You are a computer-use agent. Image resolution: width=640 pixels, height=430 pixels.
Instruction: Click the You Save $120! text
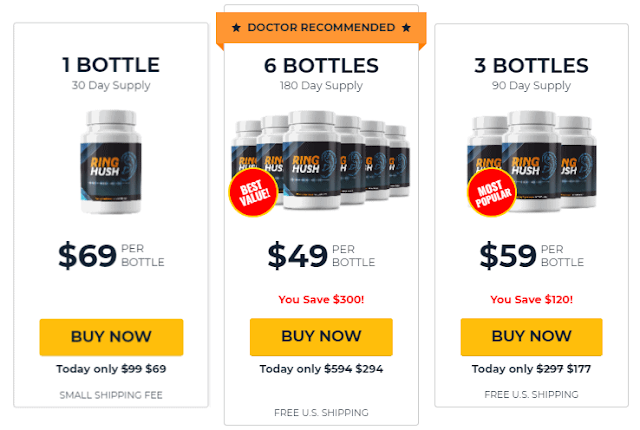click(531, 299)
